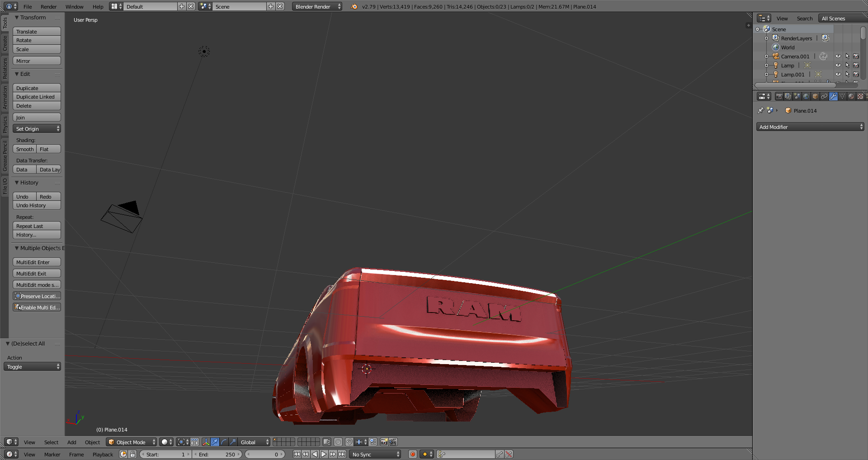The image size is (868, 460).
Task: Toggle selectability arrow for Camera.001
Action: (847, 56)
